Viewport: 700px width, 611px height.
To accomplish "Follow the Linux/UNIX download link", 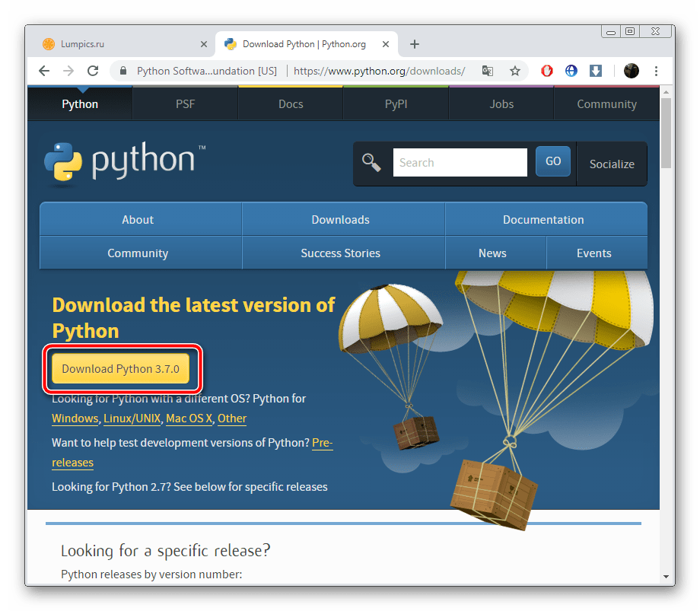I will coord(132,418).
